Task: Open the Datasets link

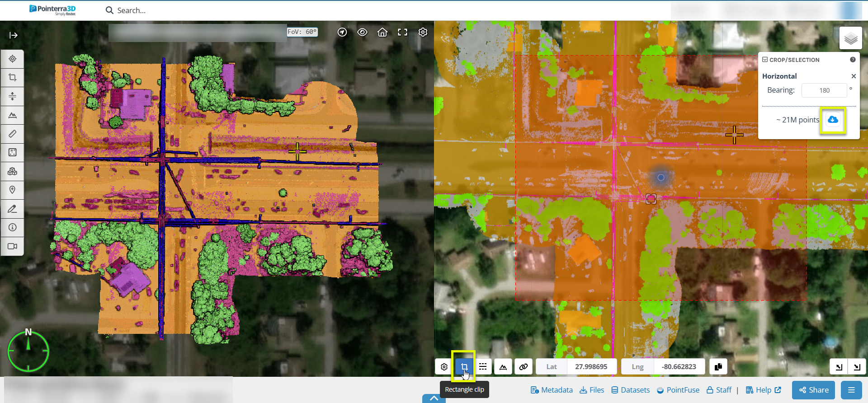Action: [631, 390]
